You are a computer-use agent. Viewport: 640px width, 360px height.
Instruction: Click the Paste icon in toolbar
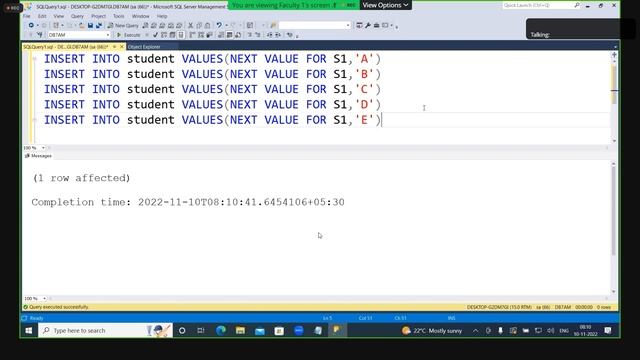point(207,25)
